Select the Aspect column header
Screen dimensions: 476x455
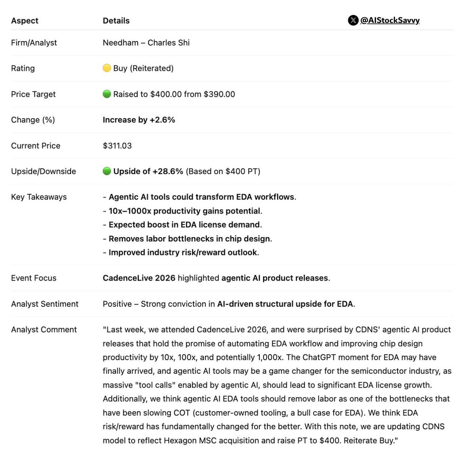[x=25, y=21]
